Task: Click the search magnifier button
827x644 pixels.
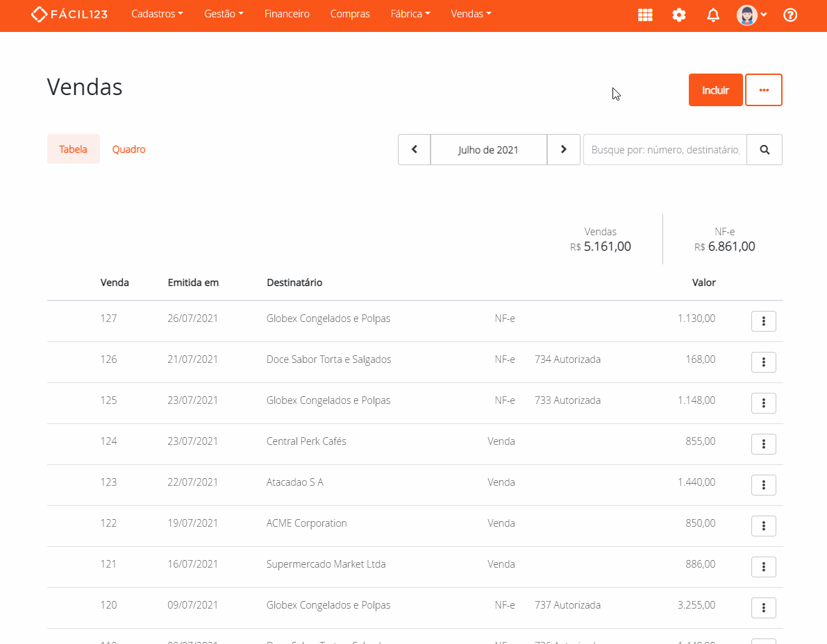Action: click(765, 149)
